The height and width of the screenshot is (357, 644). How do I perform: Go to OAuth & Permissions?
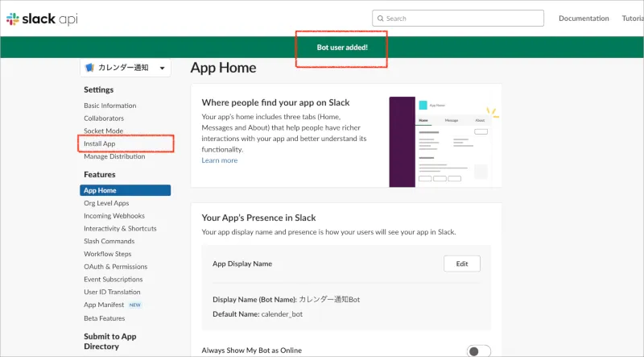[116, 267]
